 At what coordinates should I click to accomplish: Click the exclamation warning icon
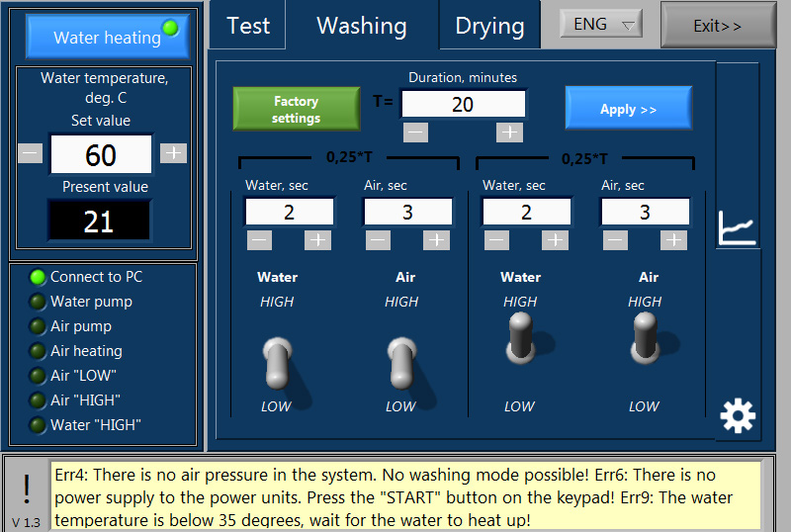coord(26,487)
